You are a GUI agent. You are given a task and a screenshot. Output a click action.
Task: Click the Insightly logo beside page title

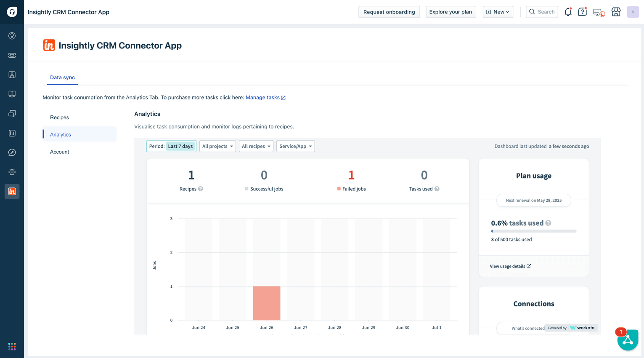pos(49,45)
